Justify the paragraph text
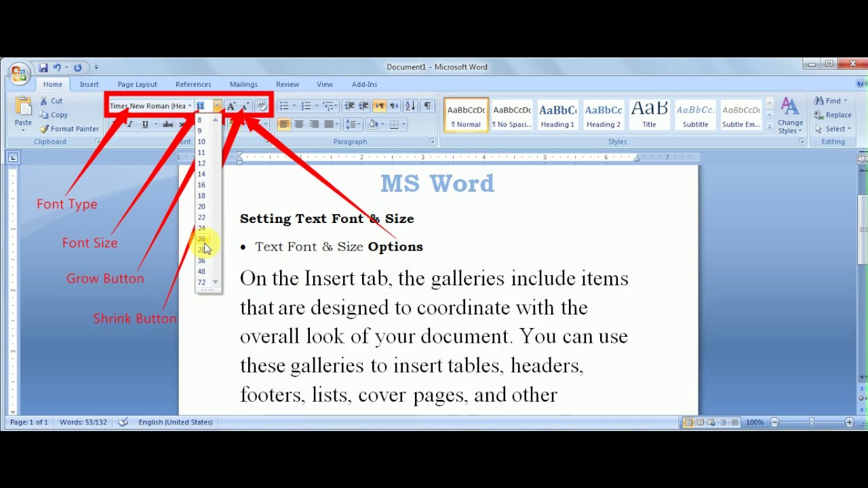The height and width of the screenshot is (488, 868). 329,124
